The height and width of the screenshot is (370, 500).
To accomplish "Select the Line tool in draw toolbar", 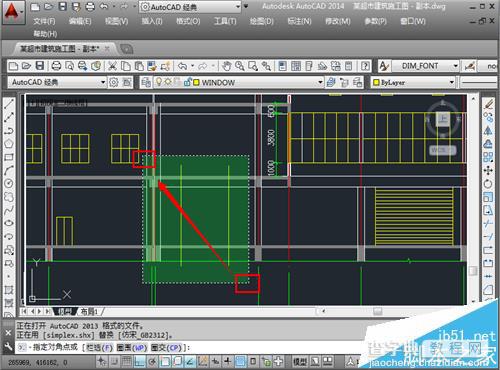I will pos(9,104).
